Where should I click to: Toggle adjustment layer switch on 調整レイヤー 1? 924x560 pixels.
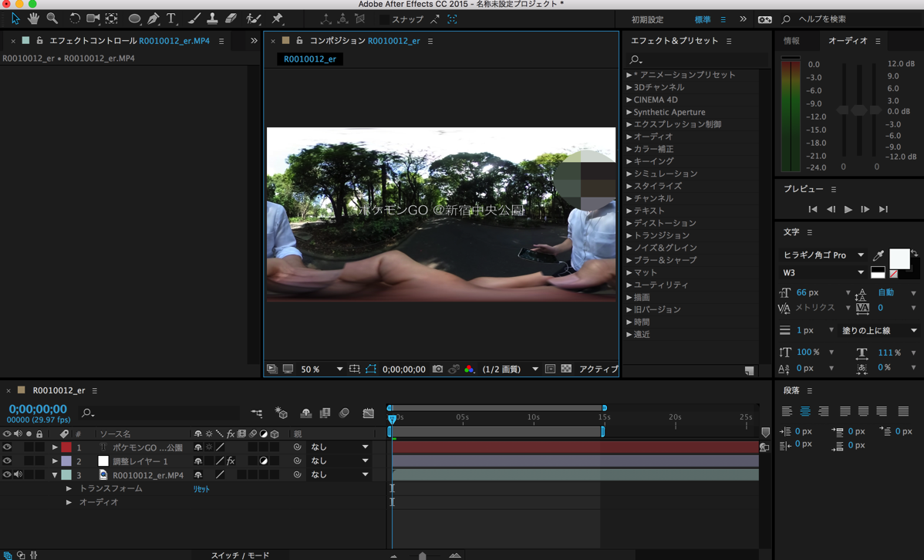click(264, 461)
